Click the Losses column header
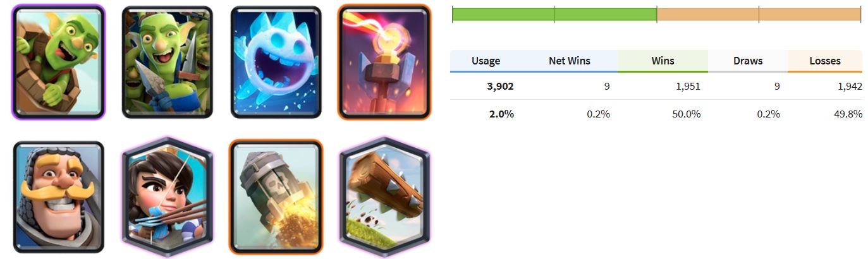868x259 pixels. tap(825, 61)
